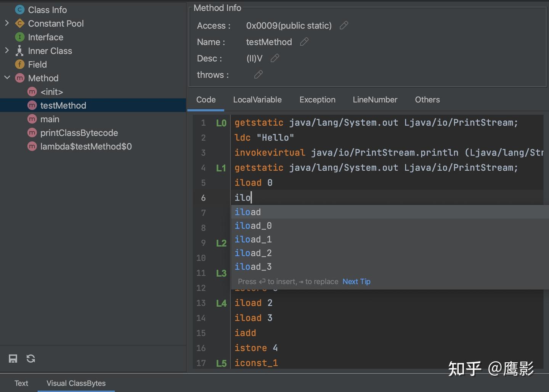Image resolution: width=549 pixels, height=392 pixels.
Task: Click the save floppy disk icon
Action: [13, 358]
